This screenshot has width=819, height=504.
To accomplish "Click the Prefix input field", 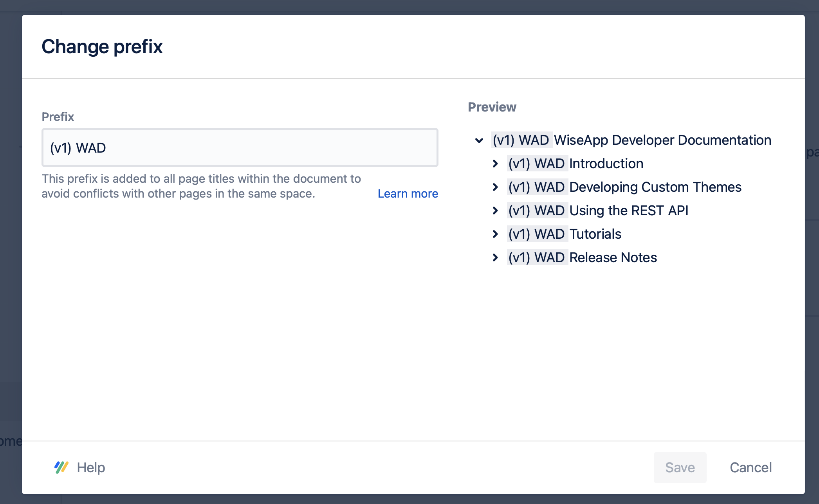I will click(x=240, y=148).
